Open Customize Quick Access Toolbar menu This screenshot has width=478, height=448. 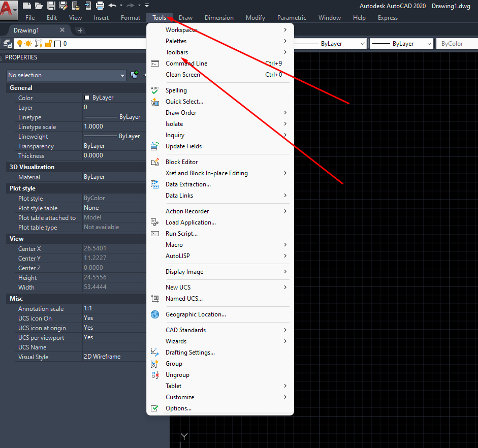tap(147, 5)
